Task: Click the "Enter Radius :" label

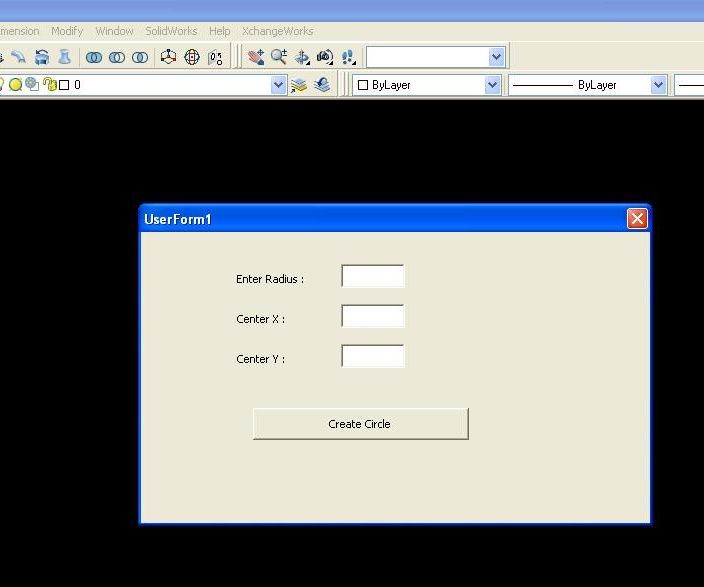Action: [x=270, y=279]
